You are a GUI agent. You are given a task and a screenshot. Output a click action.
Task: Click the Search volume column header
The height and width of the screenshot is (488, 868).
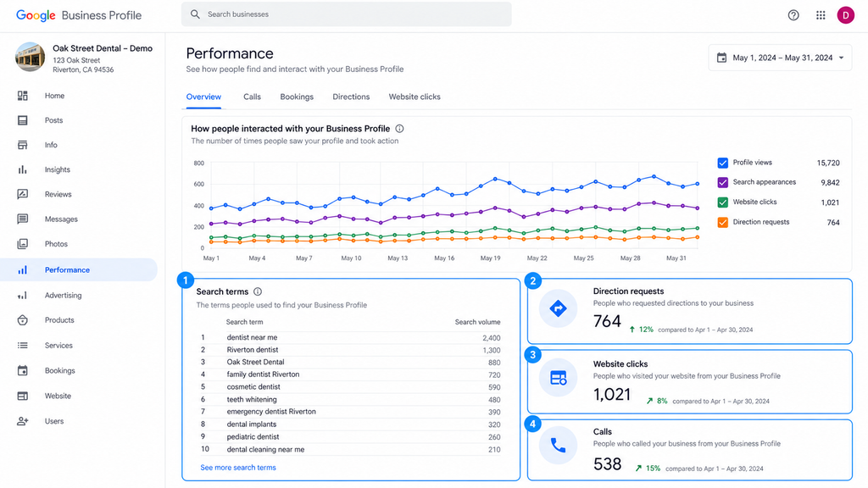(x=477, y=322)
